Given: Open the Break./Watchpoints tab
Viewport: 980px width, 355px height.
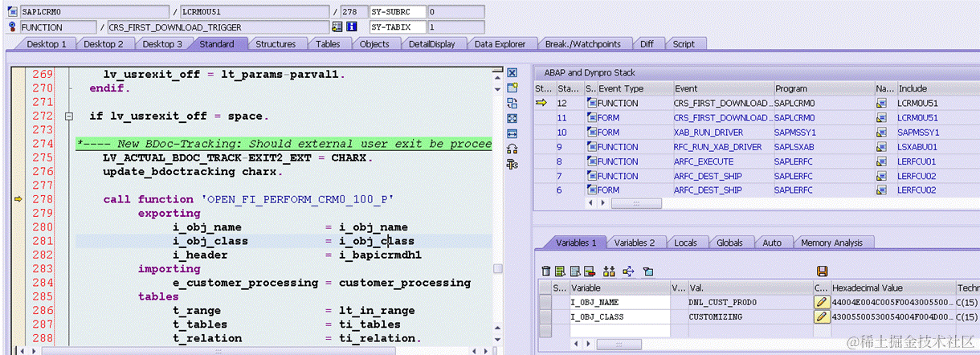Looking at the screenshot, I should point(582,44).
